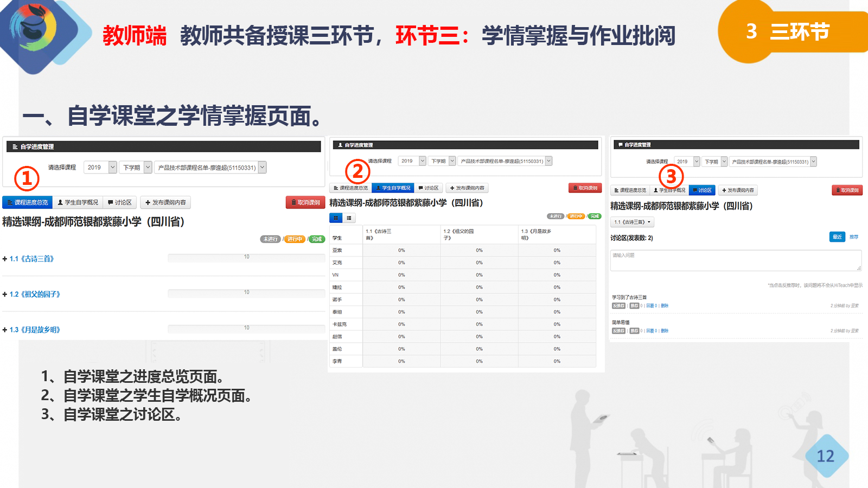This screenshot has width=868, height=488.
Task: Select 学生自学概况 tab in panel 1
Action: point(78,202)
